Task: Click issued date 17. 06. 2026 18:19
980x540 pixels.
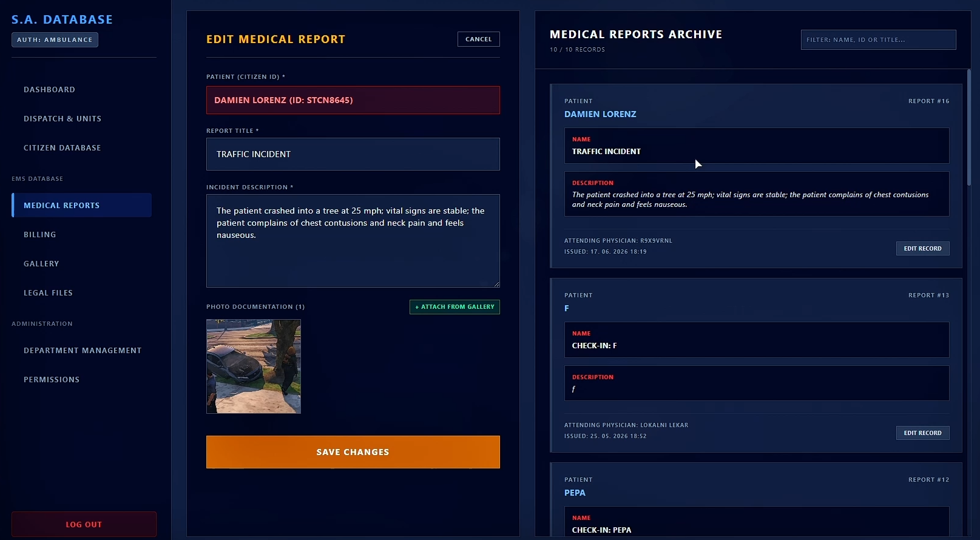Action: tap(606, 252)
